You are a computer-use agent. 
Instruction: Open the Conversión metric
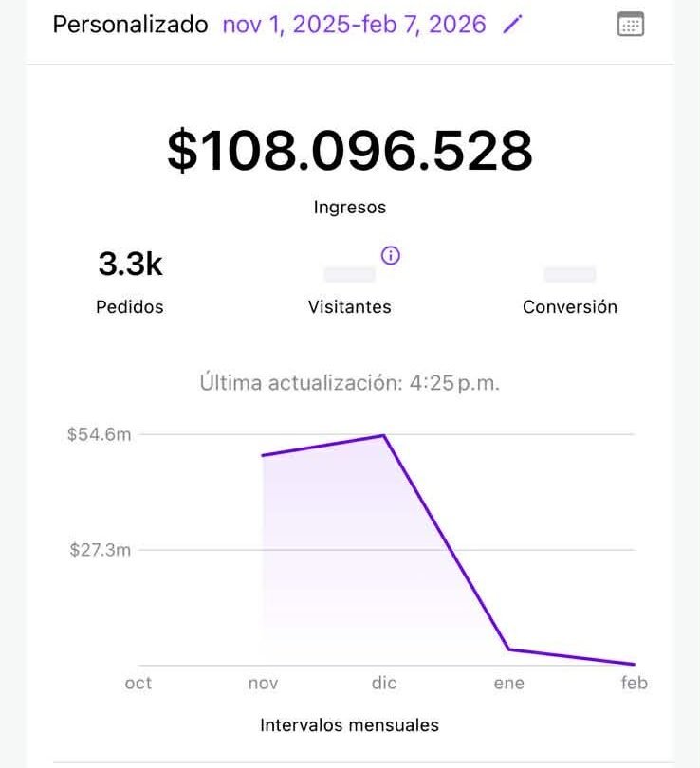(x=570, y=306)
